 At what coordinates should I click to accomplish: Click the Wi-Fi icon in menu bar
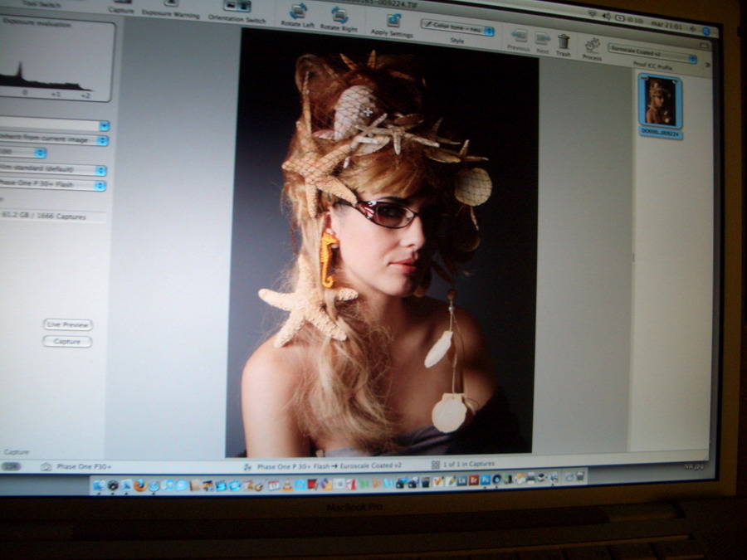tap(593, 14)
